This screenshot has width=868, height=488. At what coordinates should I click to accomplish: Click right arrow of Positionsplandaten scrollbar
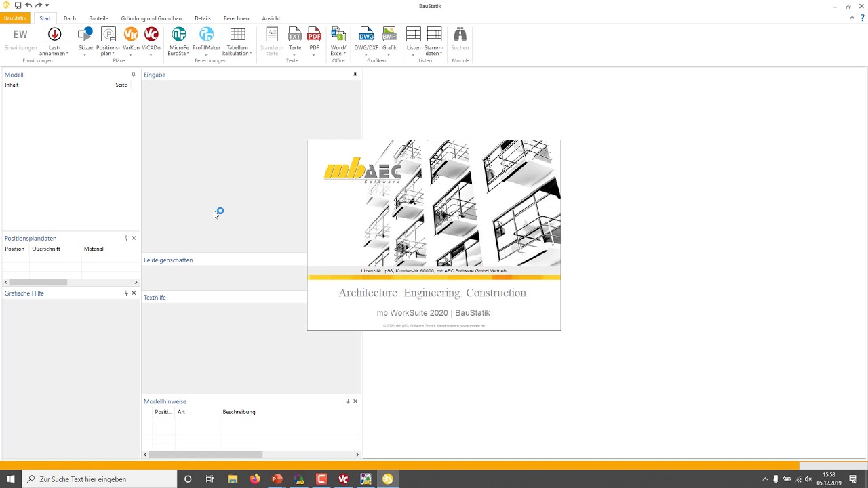click(x=136, y=282)
